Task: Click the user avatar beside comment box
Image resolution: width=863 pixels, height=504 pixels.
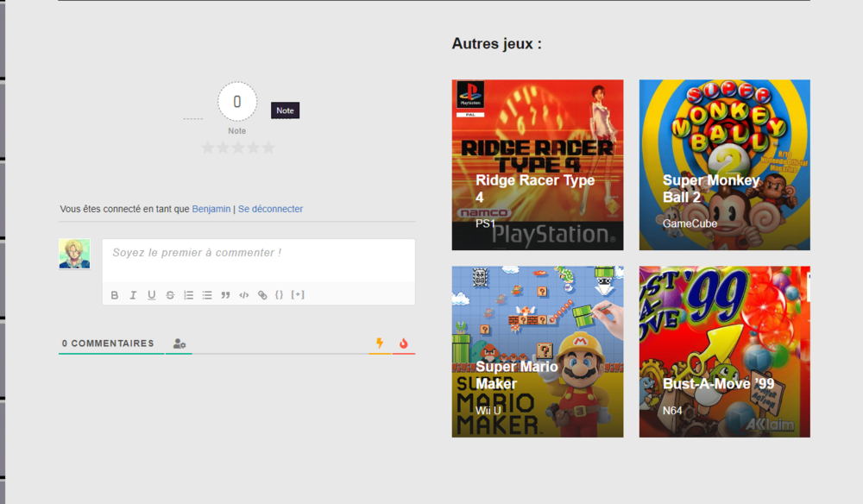Action: [x=74, y=254]
